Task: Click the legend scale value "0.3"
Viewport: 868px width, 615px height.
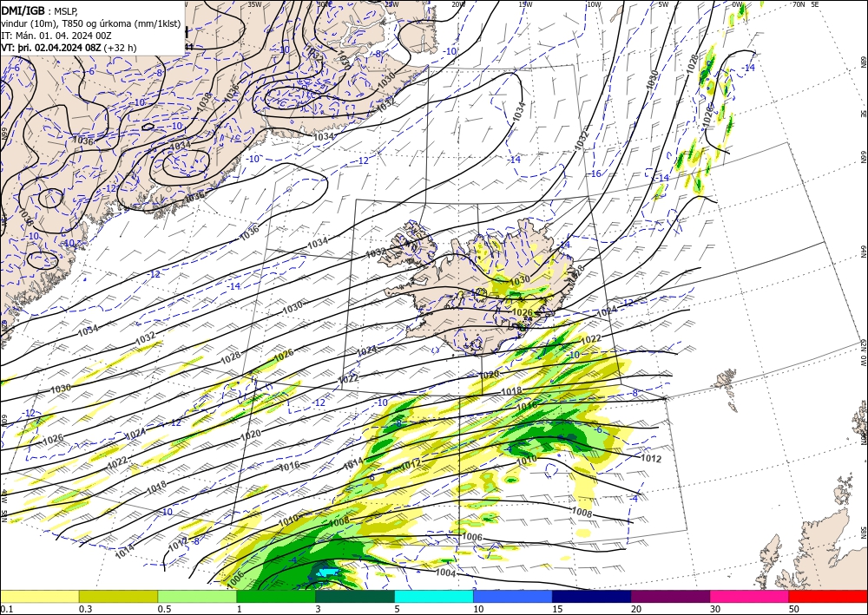Action: coord(85,609)
